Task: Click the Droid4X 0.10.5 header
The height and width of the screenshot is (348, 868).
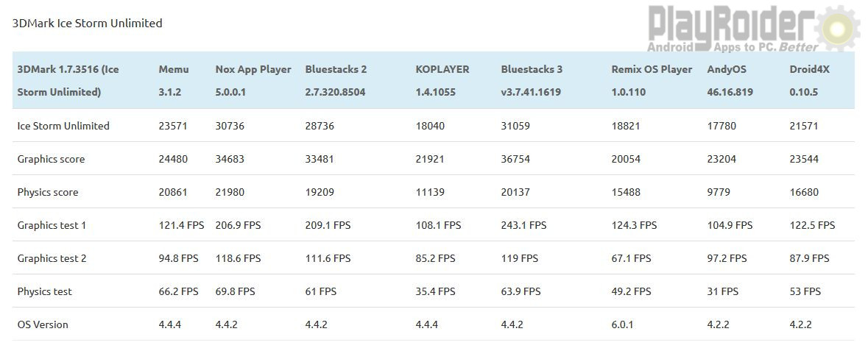Action: (805, 81)
